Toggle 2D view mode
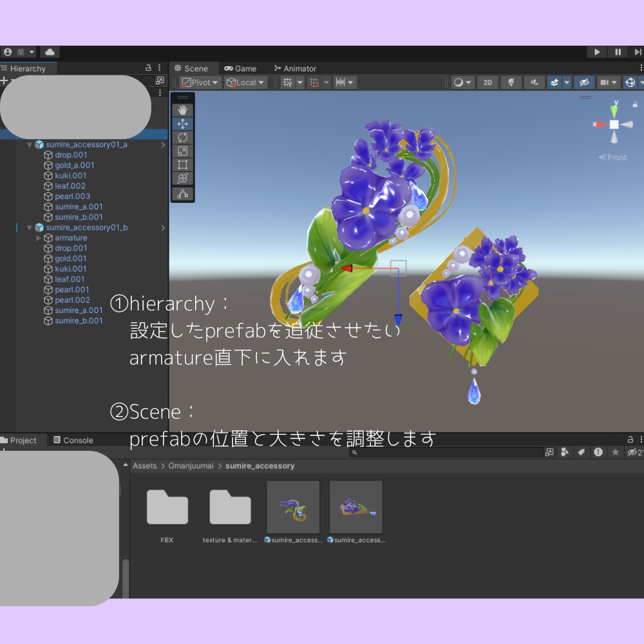Image resolution: width=644 pixels, height=644 pixels. pos(488,82)
